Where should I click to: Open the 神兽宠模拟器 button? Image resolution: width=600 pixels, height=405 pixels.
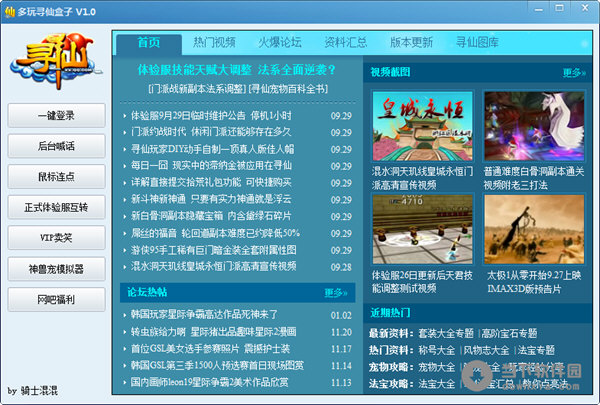point(56,269)
